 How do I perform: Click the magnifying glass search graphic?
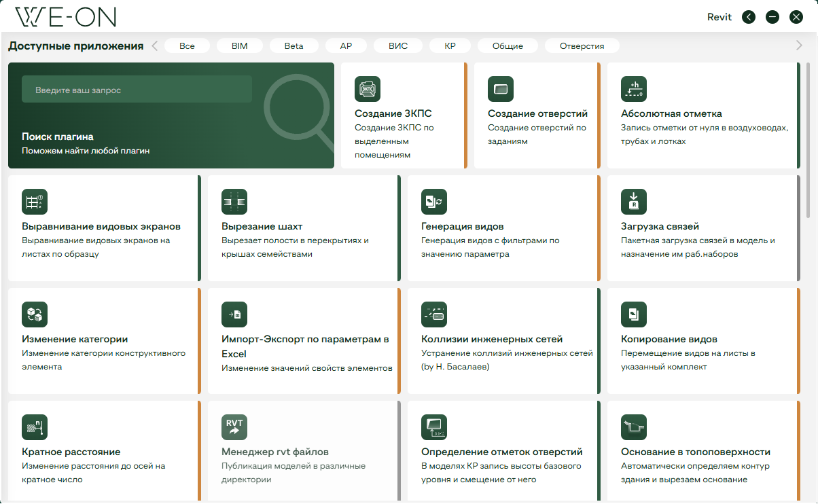[298, 112]
